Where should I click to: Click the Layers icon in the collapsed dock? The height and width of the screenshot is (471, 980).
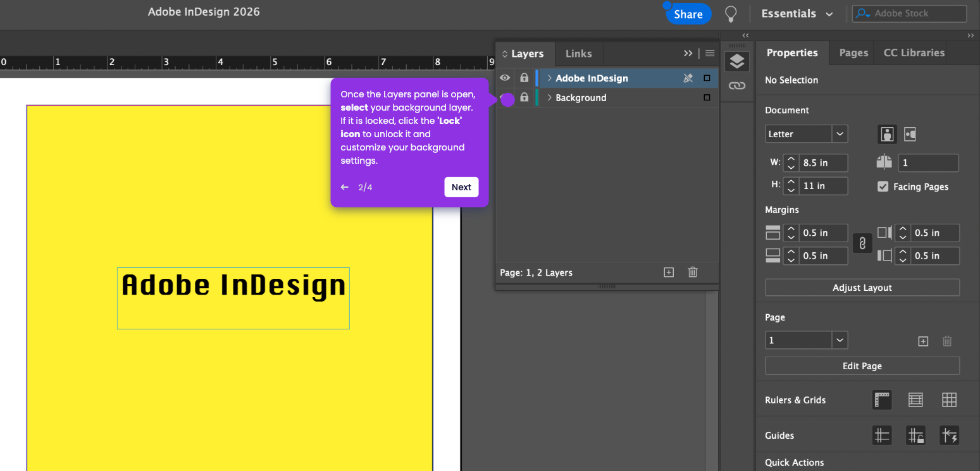tap(737, 61)
